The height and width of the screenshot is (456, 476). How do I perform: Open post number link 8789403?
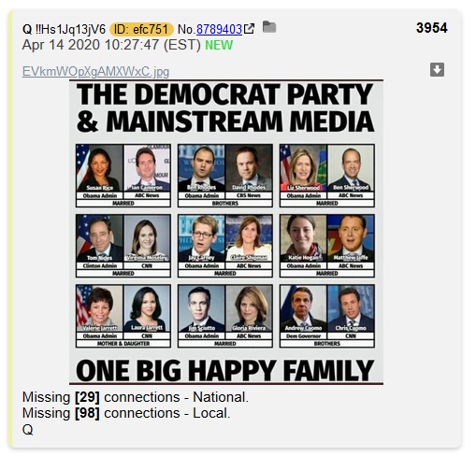pos(219,29)
